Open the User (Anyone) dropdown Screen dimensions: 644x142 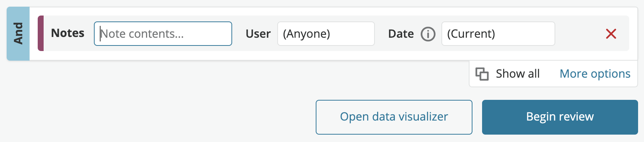pos(326,34)
